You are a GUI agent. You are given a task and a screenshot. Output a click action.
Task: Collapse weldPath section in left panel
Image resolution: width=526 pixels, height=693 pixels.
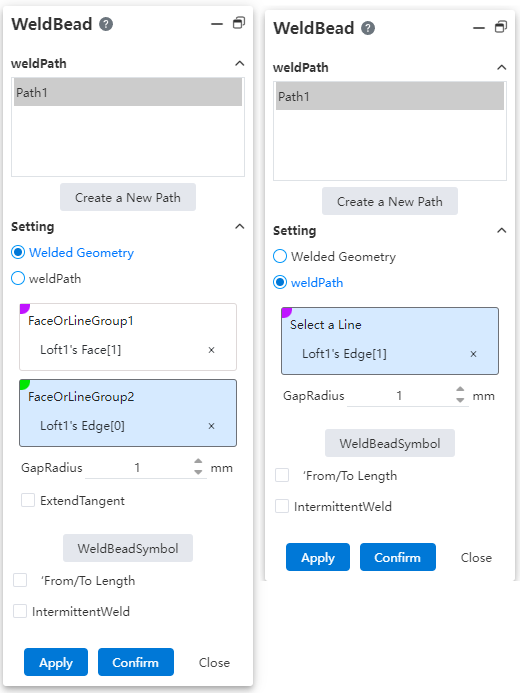pyautogui.click(x=242, y=64)
